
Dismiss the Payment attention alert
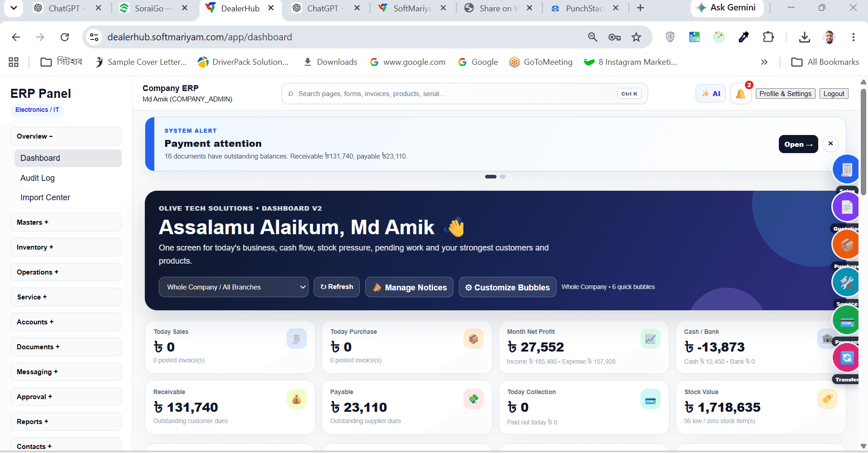click(x=830, y=144)
